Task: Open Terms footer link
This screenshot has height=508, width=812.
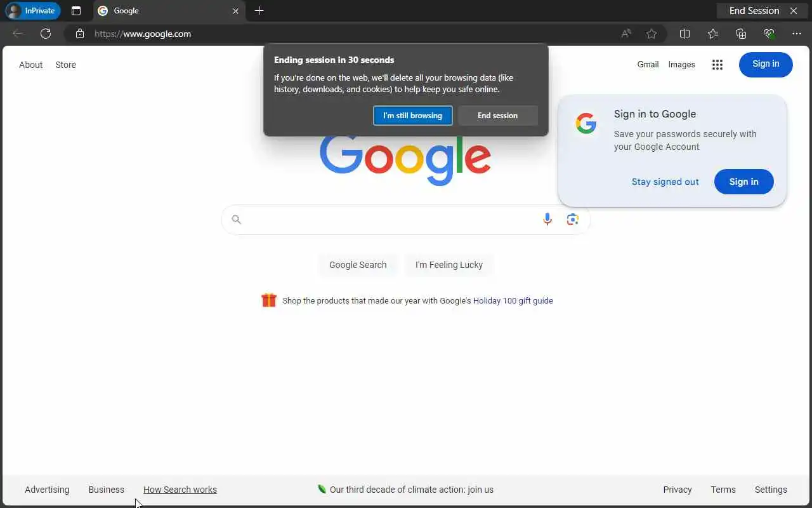Action: (x=723, y=490)
